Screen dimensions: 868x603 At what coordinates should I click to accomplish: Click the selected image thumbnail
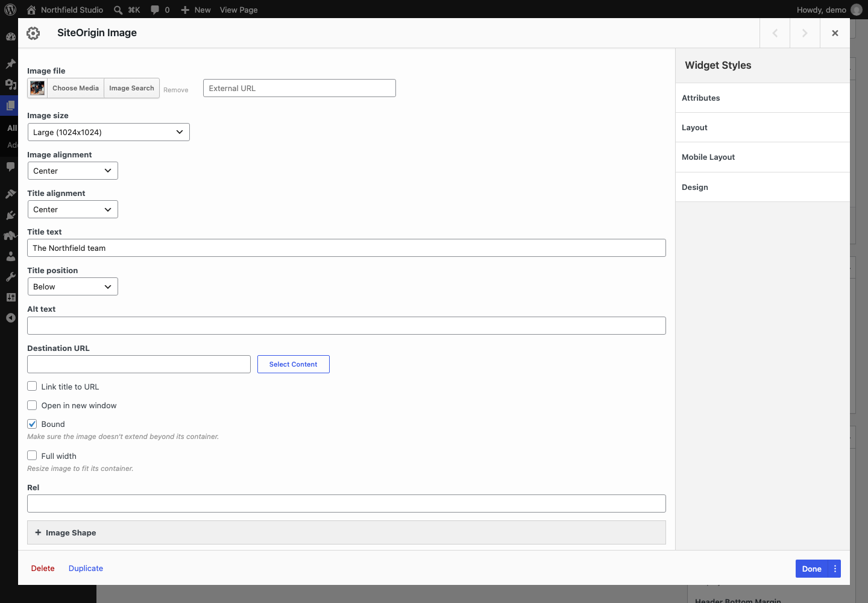[37, 88]
